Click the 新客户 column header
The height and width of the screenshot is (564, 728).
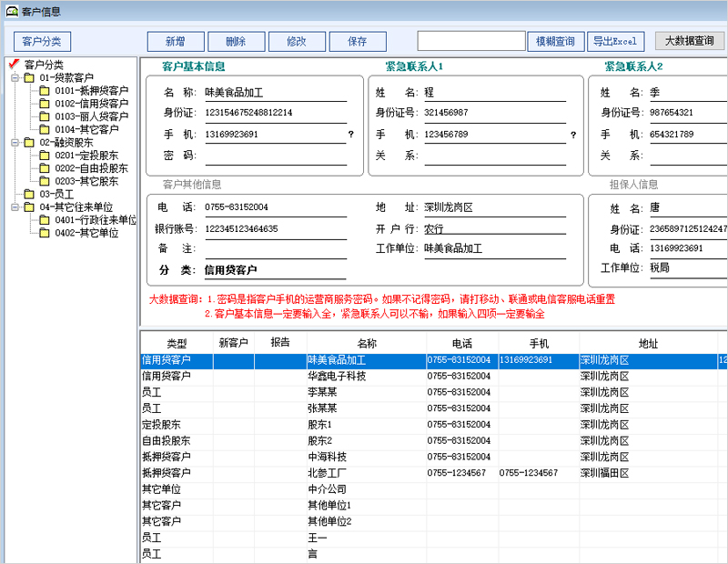234,344
